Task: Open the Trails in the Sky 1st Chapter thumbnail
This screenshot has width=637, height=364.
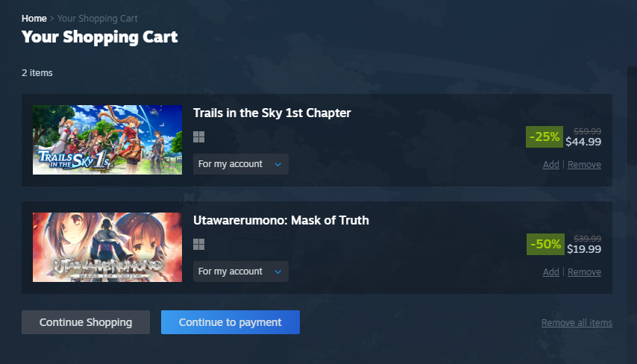Action: coord(107,139)
